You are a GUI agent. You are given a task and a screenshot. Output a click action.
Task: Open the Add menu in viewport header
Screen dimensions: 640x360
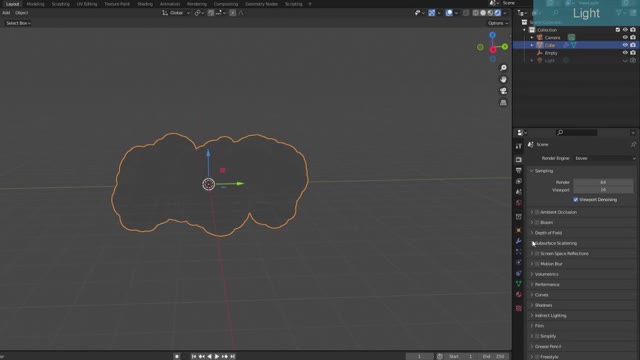click(x=6, y=13)
